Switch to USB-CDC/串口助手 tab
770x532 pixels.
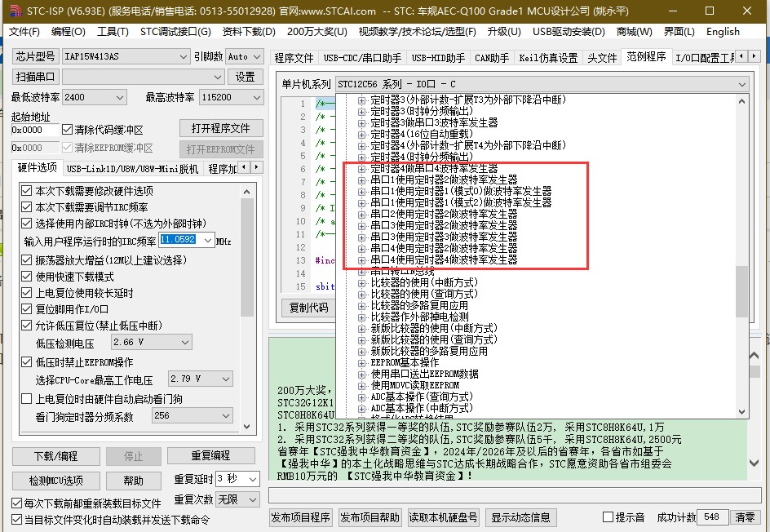[x=362, y=58]
